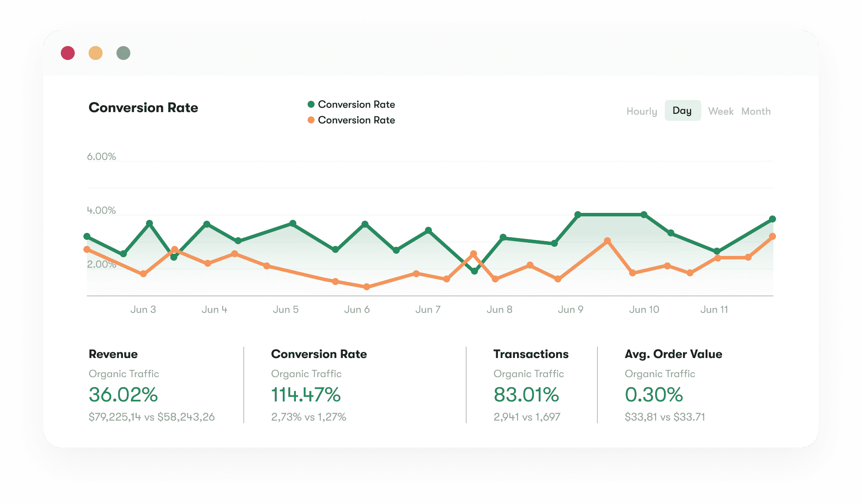Click the Jun 8 axis label
The image size is (862, 504).
coord(499,309)
